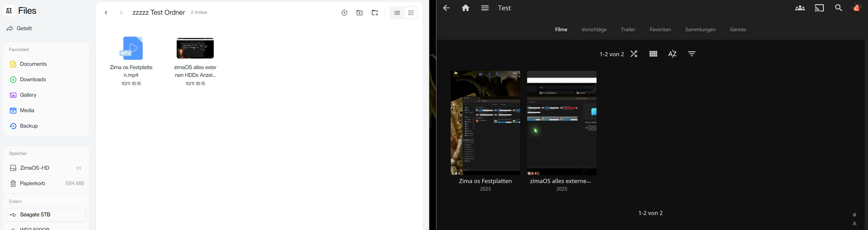This screenshot has height=230, width=868.
Task: Click the folder with arrow icon
Action: [x=375, y=13]
